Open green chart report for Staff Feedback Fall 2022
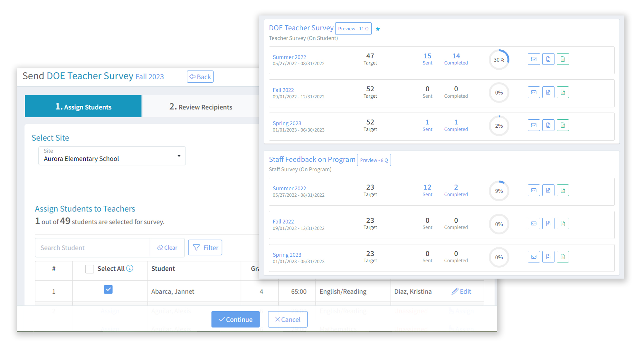 point(563,224)
